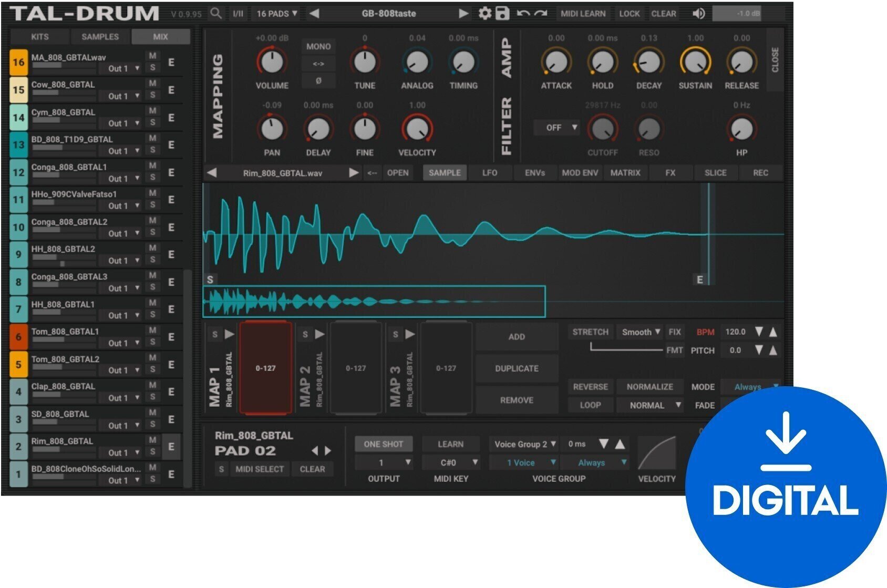Click the NORMALIZE button
887x588 pixels.
[651, 387]
